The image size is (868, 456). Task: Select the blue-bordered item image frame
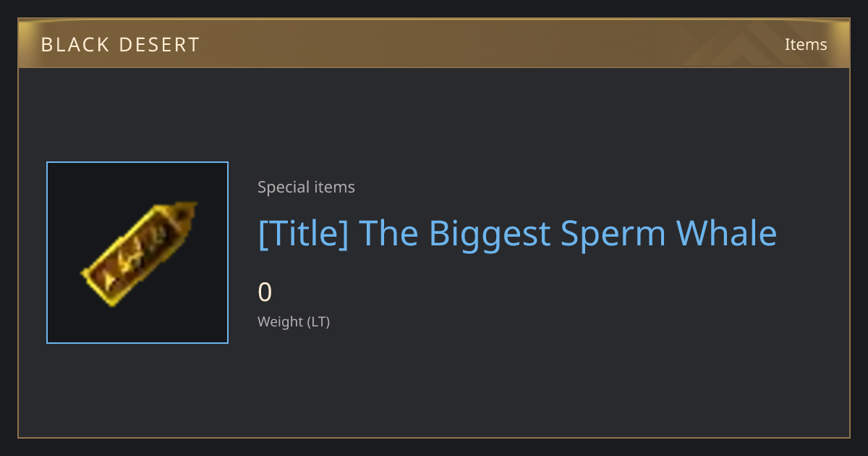[137, 253]
